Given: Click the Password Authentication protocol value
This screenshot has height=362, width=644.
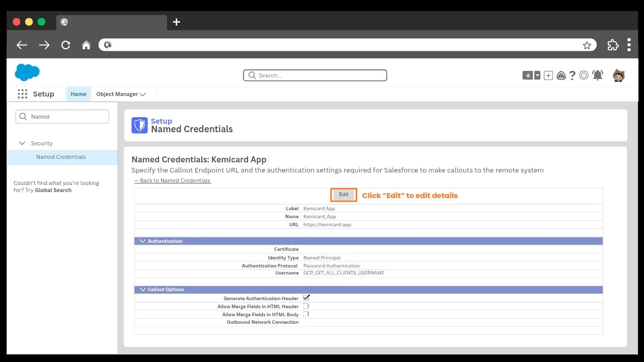Looking at the screenshot, I should [x=332, y=266].
